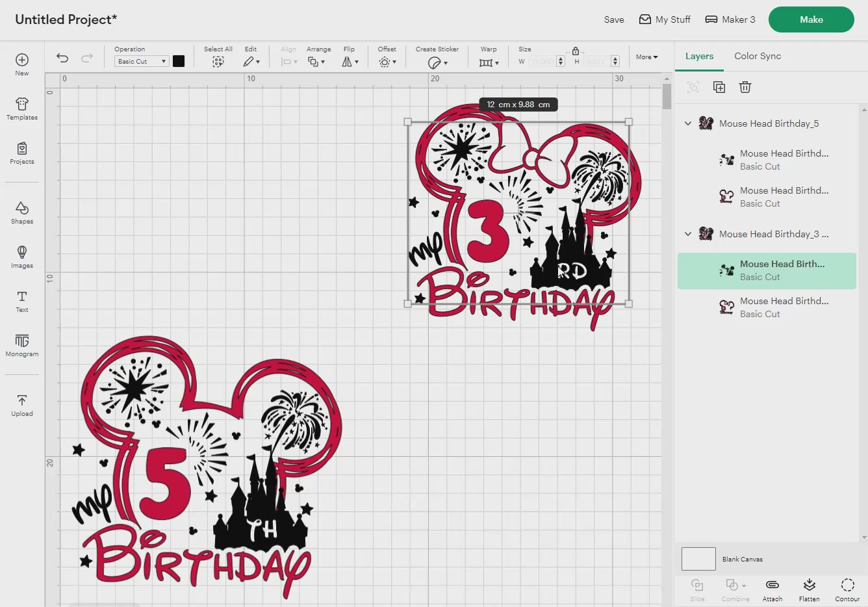Select last sublayer under Mouse Head Birthday_3

point(767,307)
